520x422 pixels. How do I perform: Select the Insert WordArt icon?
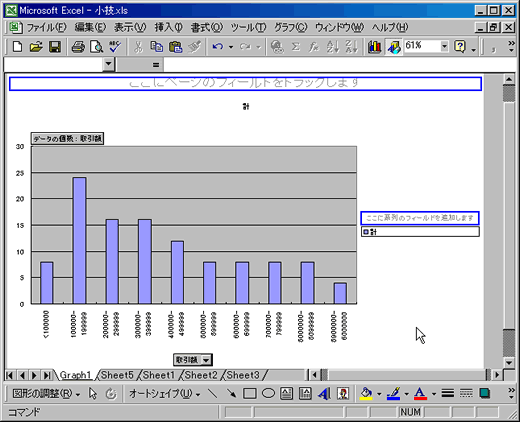click(x=324, y=394)
